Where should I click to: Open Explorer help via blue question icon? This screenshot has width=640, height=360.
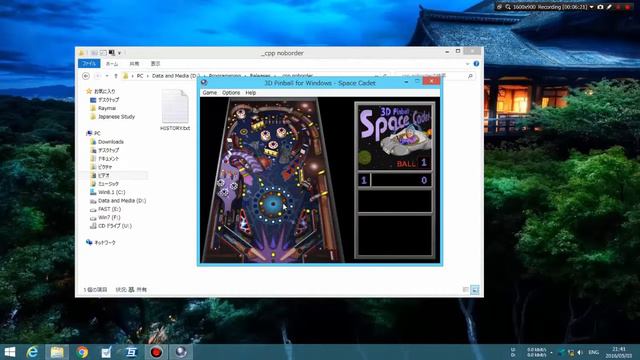[476, 64]
